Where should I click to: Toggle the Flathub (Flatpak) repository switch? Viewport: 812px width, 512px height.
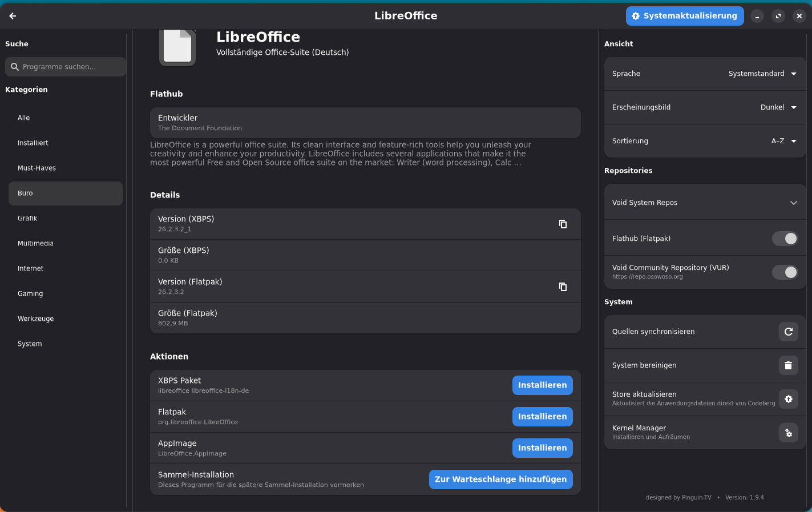click(x=785, y=239)
